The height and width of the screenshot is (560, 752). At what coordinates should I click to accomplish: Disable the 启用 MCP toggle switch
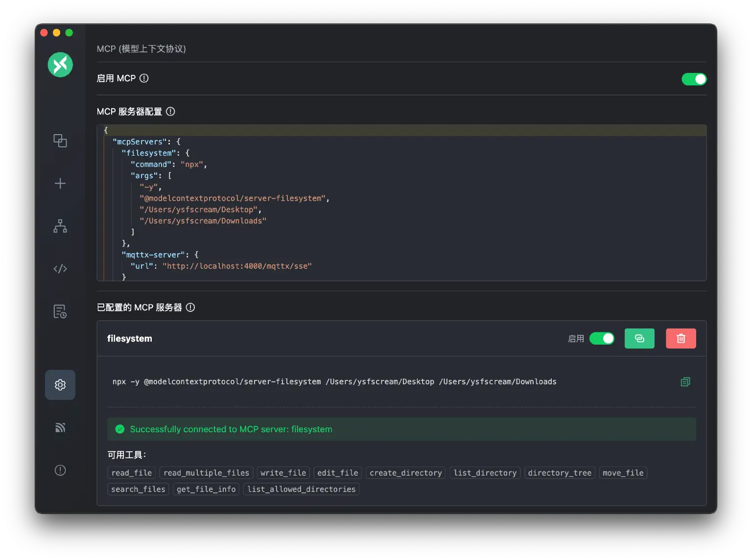pyautogui.click(x=694, y=79)
